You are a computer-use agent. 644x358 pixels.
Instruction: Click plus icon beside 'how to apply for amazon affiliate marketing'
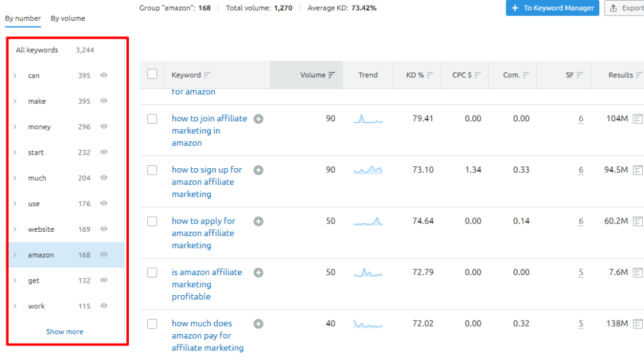(258, 221)
